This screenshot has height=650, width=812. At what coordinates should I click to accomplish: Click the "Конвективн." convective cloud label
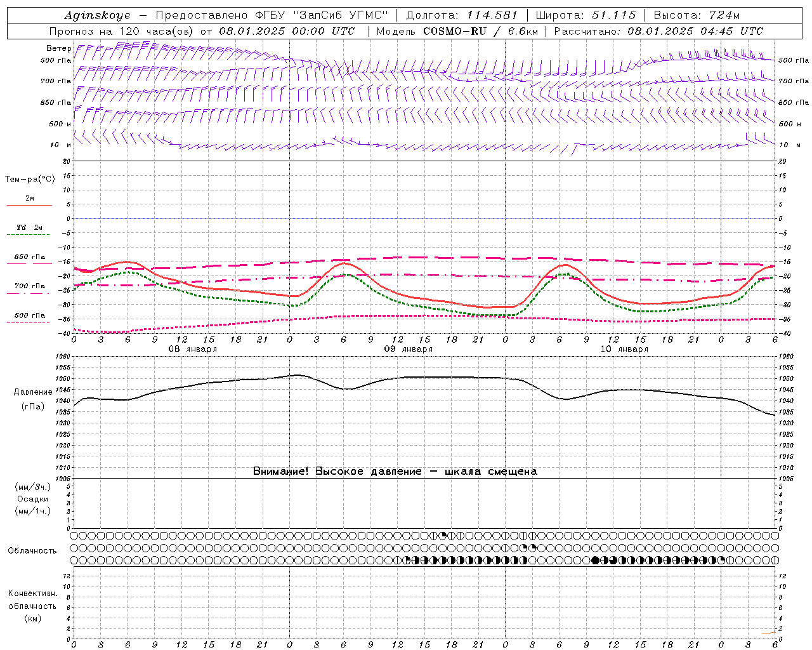point(32,594)
